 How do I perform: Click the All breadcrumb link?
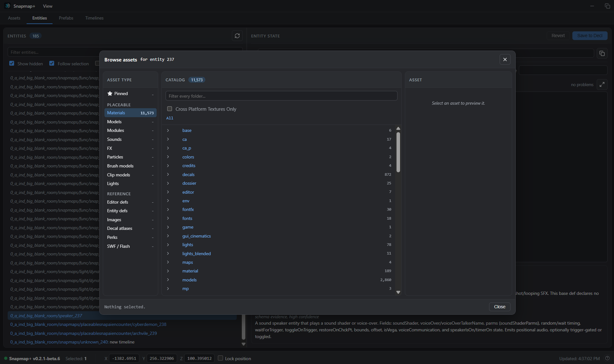pyautogui.click(x=170, y=118)
